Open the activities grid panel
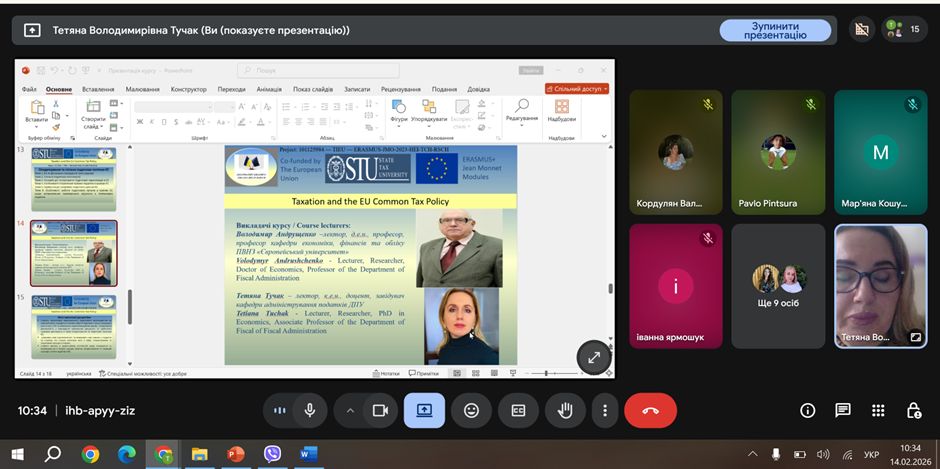Viewport: 940px width, 469px height. (878, 410)
